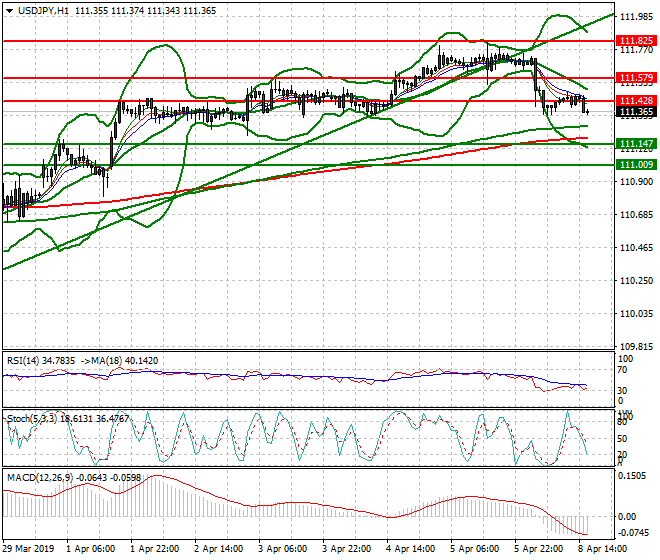The height and width of the screenshot is (560, 660).
Task: Click the 110.465 price scale value
Action: click(x=636, y=248)
